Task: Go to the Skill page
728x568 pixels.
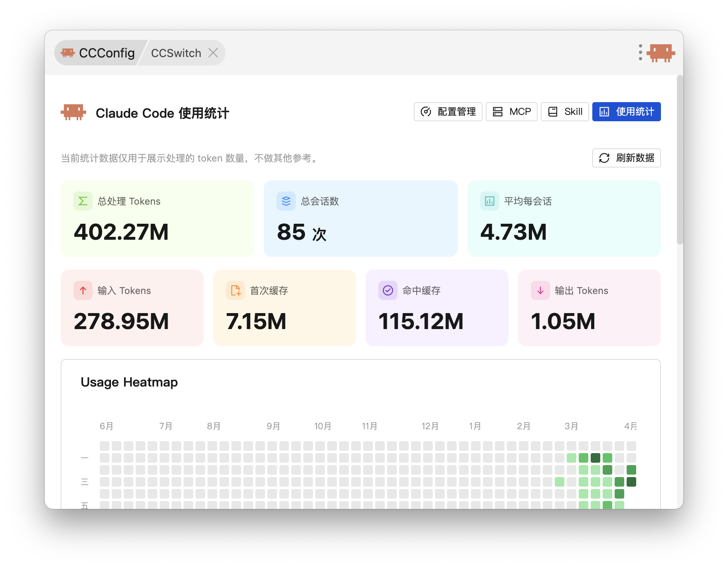Action: (x=565, y=112)
